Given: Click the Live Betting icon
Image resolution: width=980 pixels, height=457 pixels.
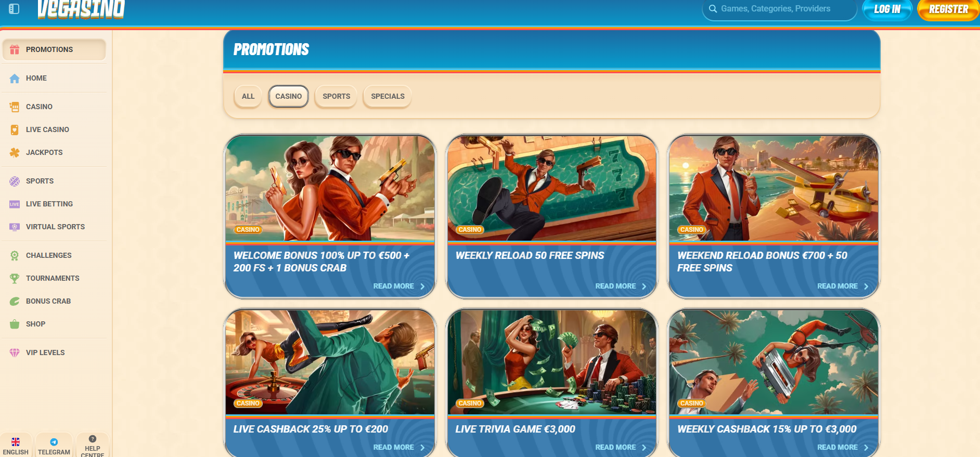Looking at the screenshot, I should tap(15, 204).
